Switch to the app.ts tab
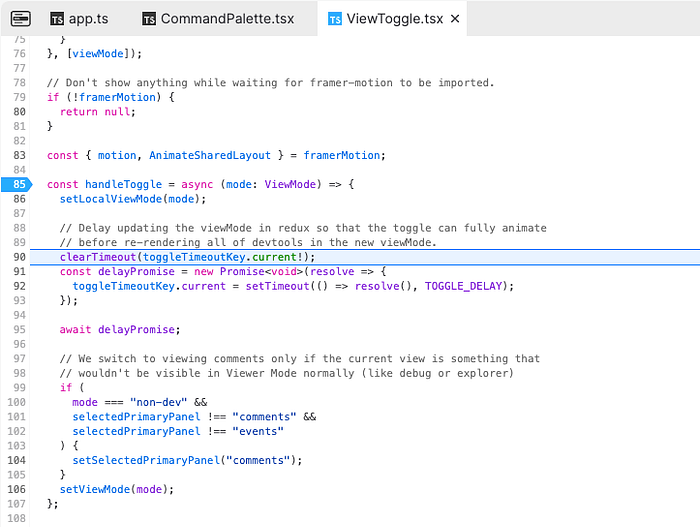 (88, 19)
